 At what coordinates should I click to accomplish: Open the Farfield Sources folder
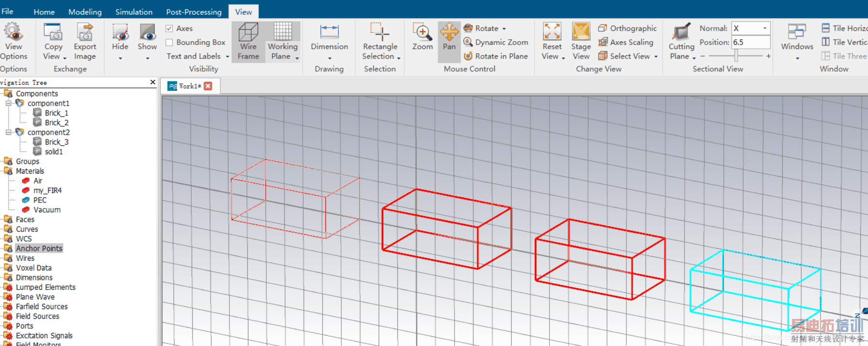[42, 306]
